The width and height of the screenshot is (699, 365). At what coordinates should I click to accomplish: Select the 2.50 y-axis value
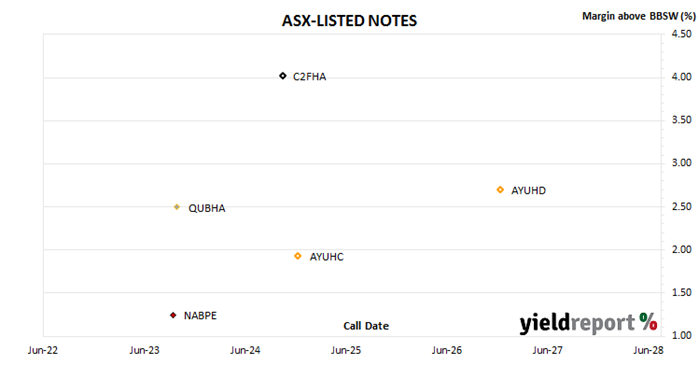click(682, 206)
